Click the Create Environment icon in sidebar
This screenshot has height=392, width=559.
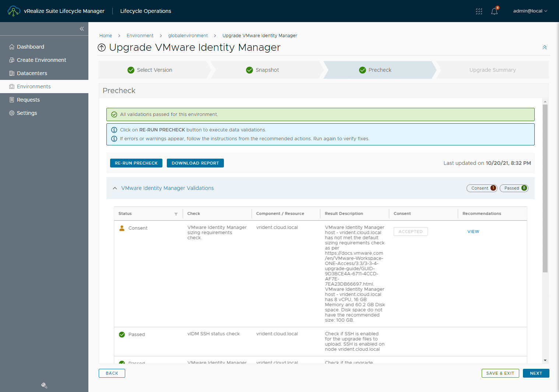click(12, 60)
